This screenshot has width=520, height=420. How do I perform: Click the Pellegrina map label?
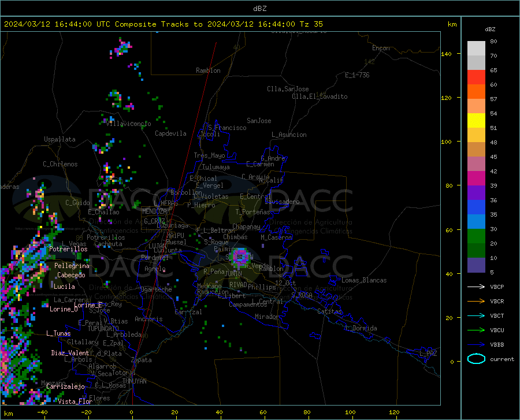tap(72, 266)
